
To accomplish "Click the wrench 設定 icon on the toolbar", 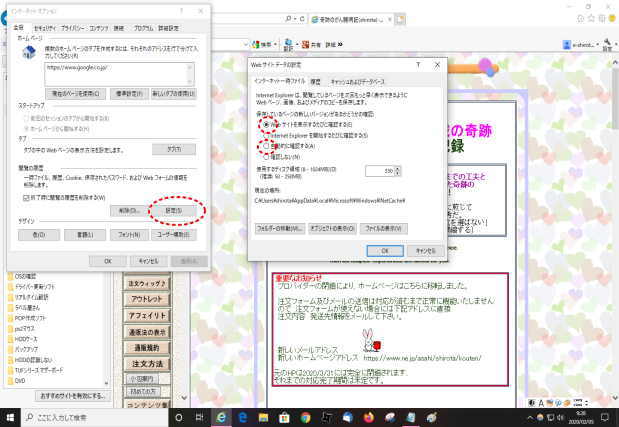I will coord(607,44).
